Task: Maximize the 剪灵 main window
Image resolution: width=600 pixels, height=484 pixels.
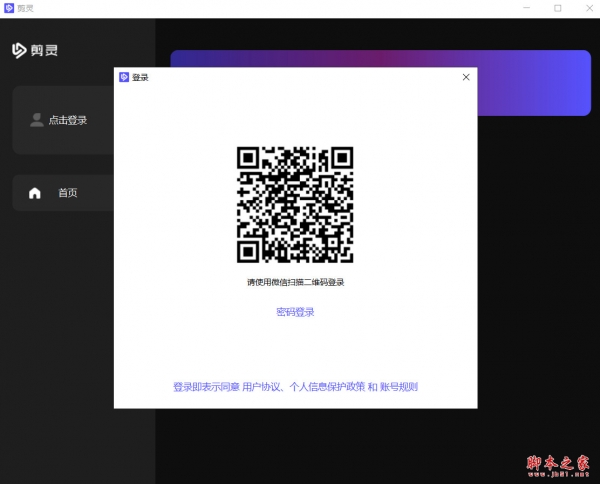Action: click(558, 8)
